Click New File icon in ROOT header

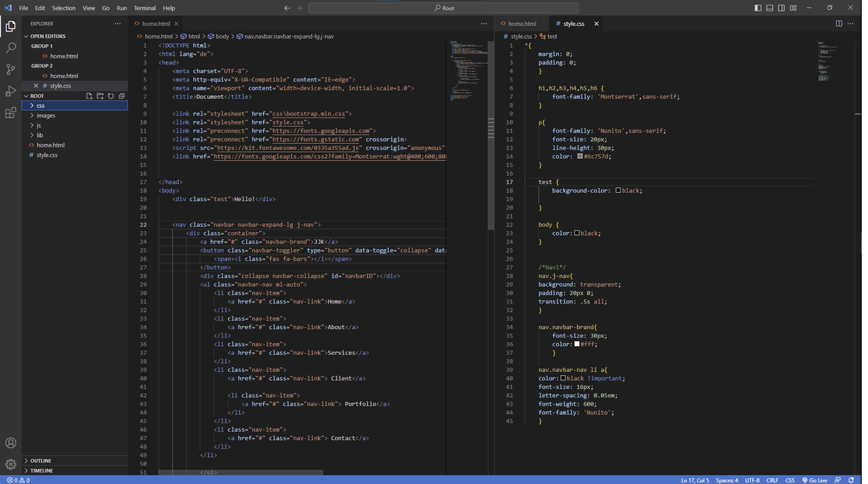click(x=89, y=96)
